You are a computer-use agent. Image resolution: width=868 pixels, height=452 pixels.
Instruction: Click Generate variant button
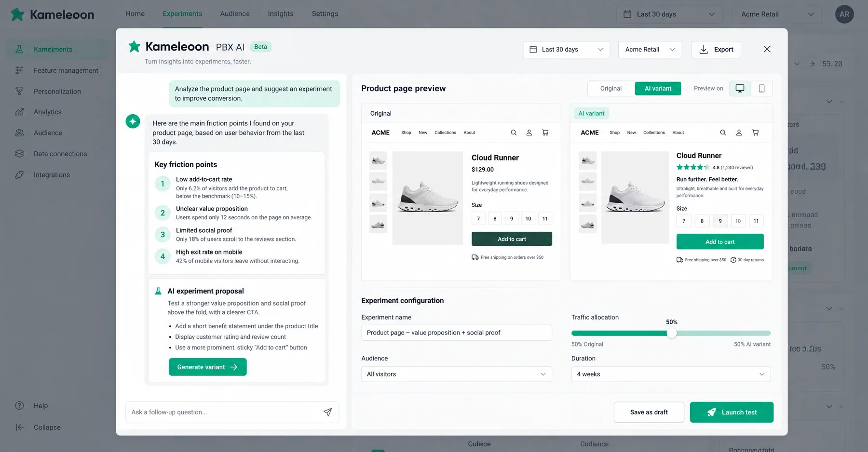[x=207, y=367]
